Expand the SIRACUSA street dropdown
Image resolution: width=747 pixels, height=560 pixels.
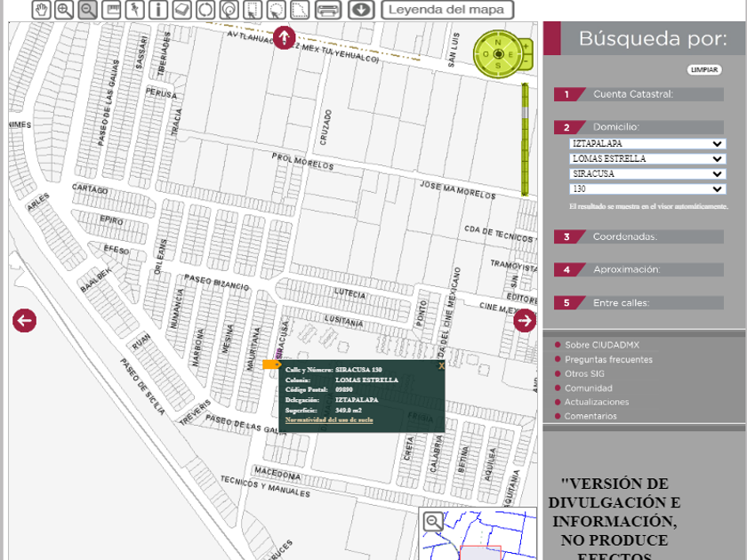tap(647, 174)
